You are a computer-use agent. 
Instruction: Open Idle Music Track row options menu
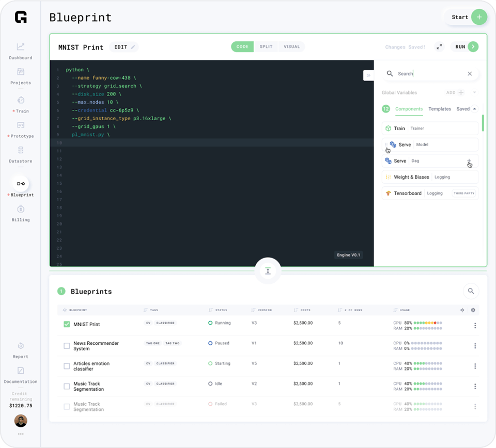(475, 386)
